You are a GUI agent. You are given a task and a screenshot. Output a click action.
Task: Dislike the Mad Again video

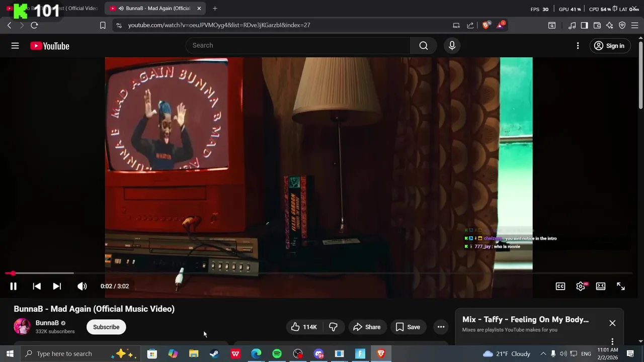click(333, 327)
